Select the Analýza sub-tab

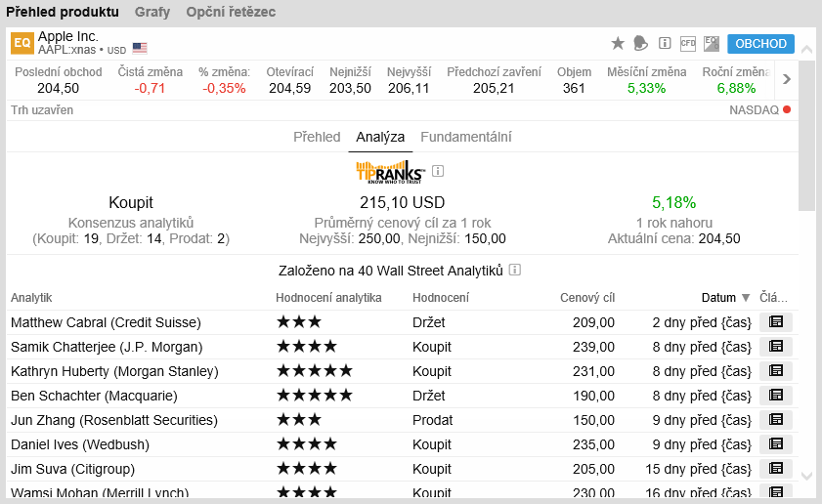380,137
